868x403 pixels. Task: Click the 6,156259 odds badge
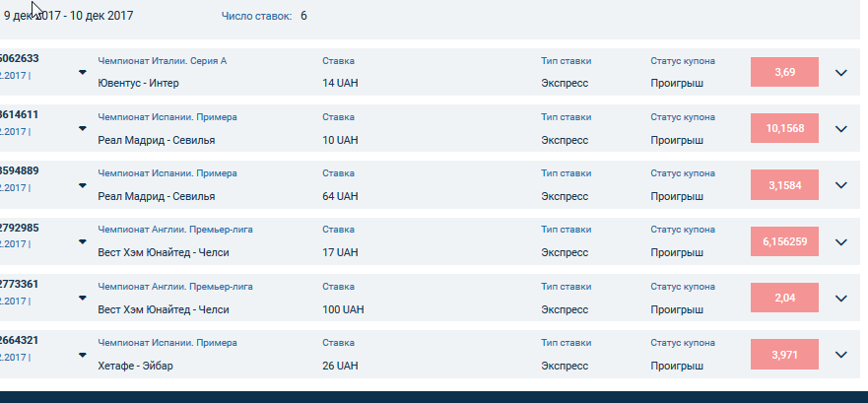click(784, 241)
